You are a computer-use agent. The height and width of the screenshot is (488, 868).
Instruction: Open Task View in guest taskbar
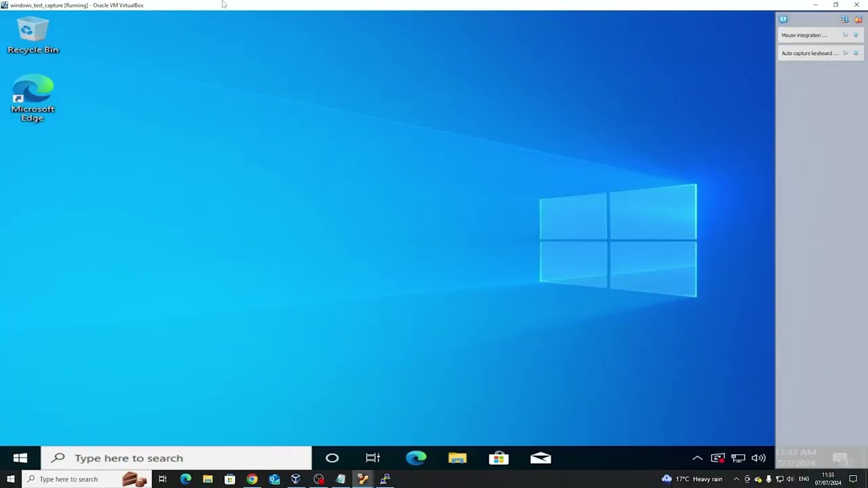(373, 458)
